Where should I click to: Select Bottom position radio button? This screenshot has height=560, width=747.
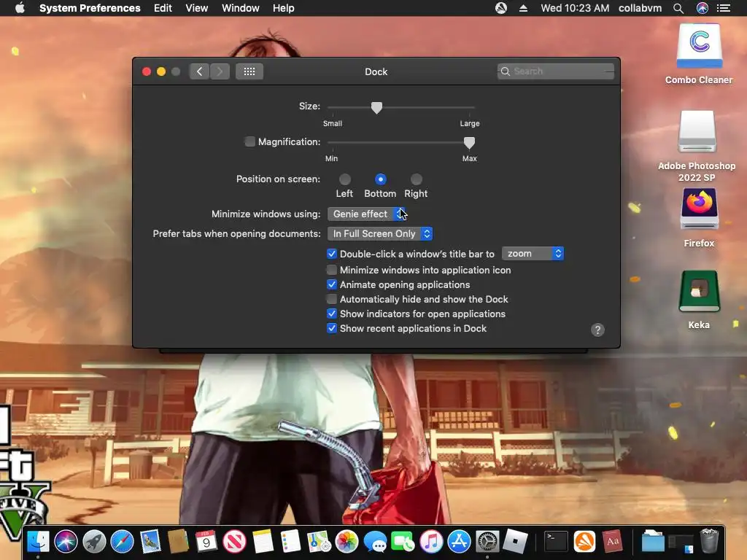tap(380, 179)
